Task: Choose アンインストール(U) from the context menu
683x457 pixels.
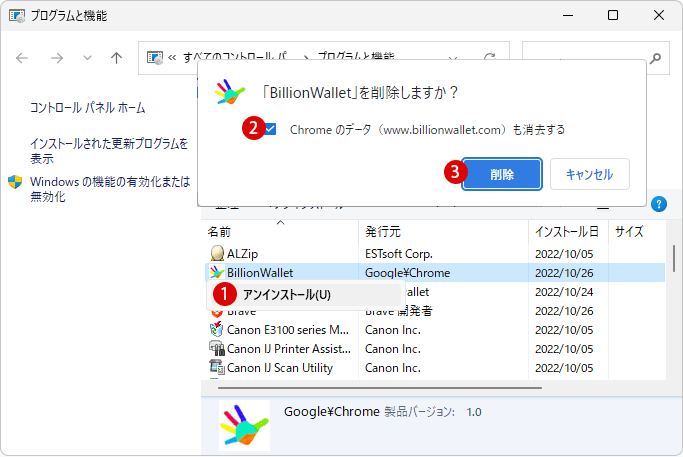Action: tap(305, 295)
